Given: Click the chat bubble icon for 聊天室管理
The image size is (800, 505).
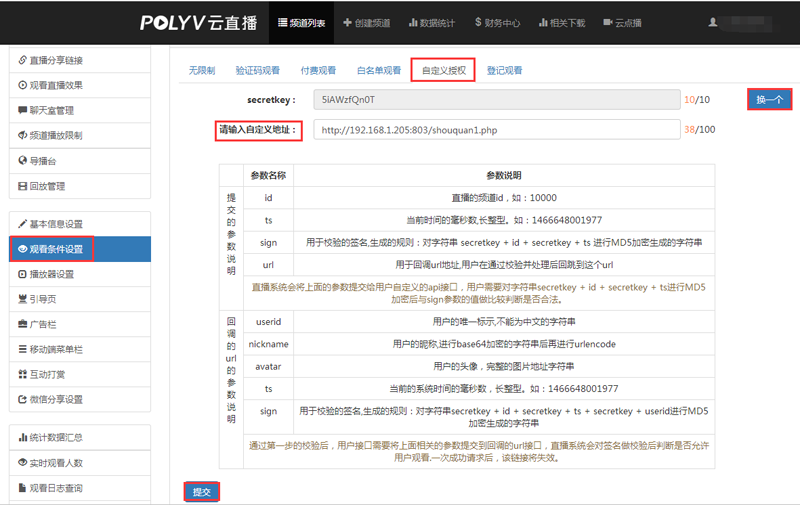Looking at the screenshot, I should (22, 111).
